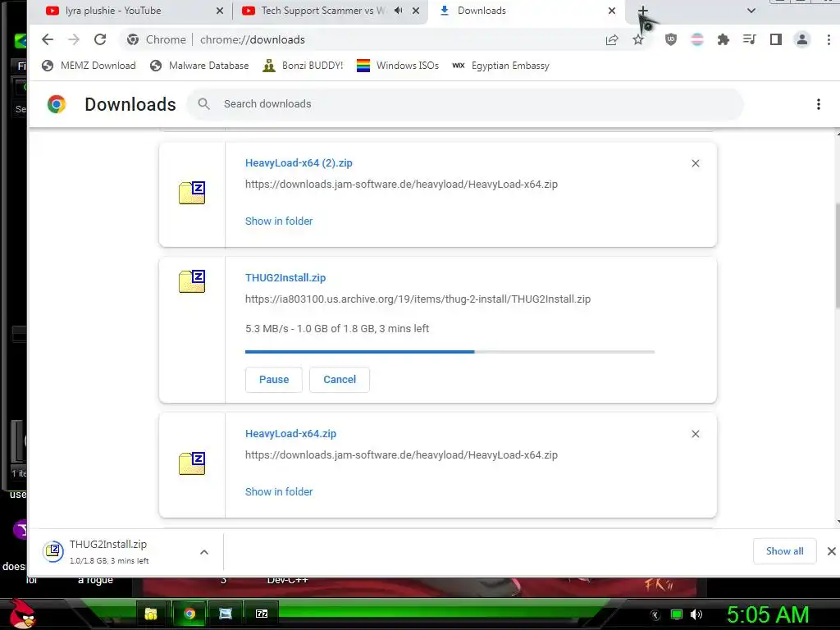The height and width of the screenshot is (630, 840).
Task: Show HeavyLoad-x64 (2).zip in folder
Action: pyautogui.click(x=279, y=221)
